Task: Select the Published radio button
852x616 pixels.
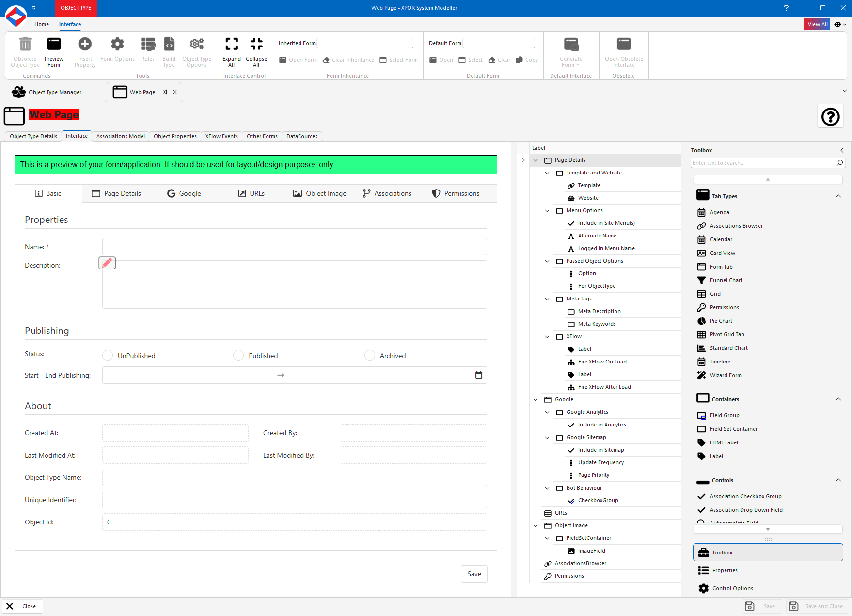Action: (238, 355)
